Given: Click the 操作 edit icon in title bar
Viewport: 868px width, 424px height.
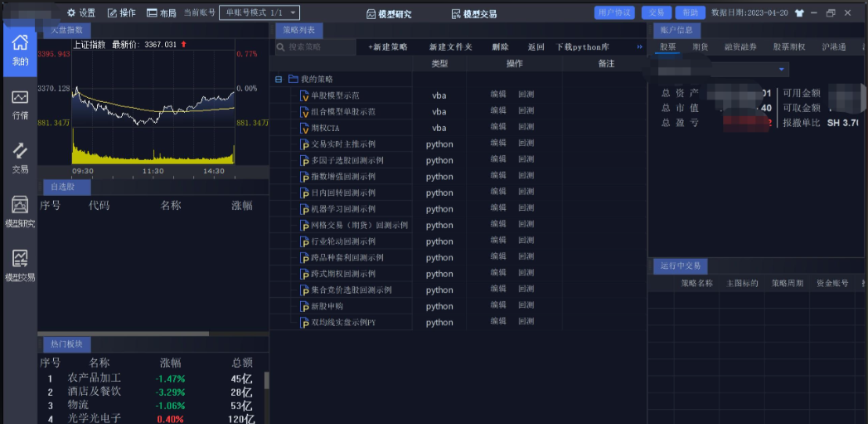Looking at the screenshot, I should tap(112, 13).
